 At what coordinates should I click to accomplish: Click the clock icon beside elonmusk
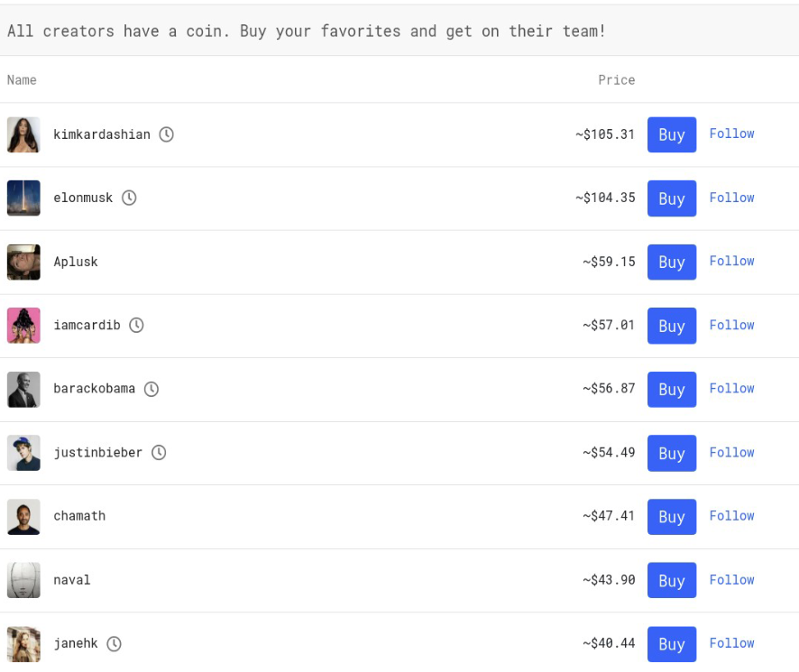(x=129, y=198)
